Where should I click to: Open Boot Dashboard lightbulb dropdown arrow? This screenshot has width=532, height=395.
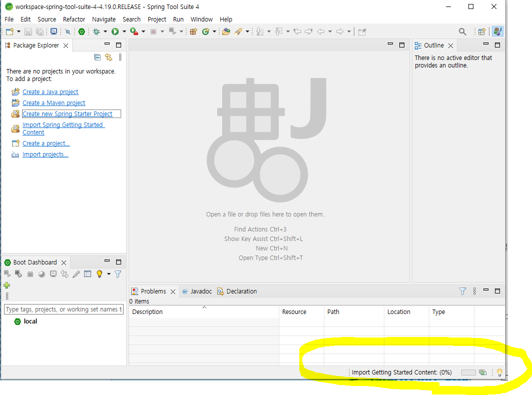point(109,274)
